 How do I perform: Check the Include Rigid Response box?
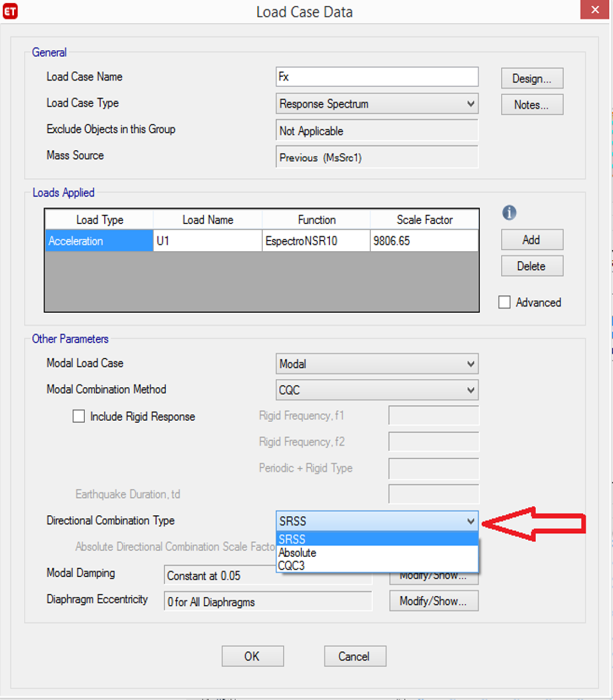(79, 416)
